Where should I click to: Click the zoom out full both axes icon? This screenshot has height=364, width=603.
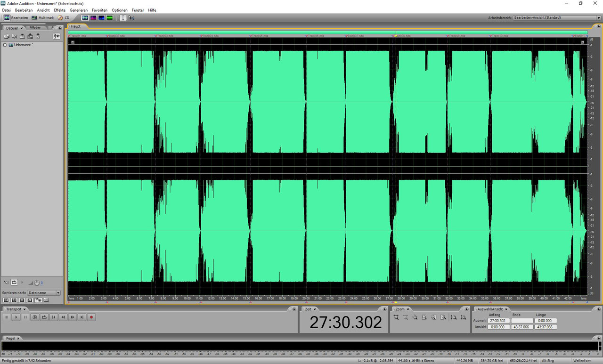415,317
